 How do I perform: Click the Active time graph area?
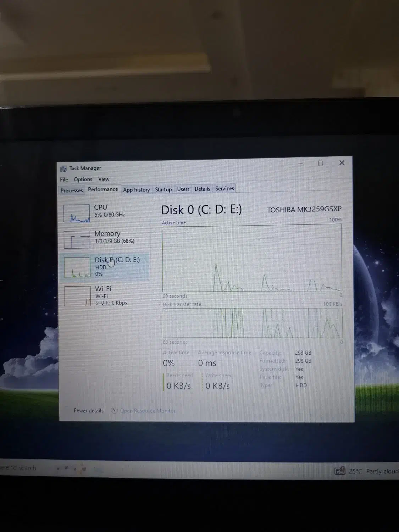(252, 259)
